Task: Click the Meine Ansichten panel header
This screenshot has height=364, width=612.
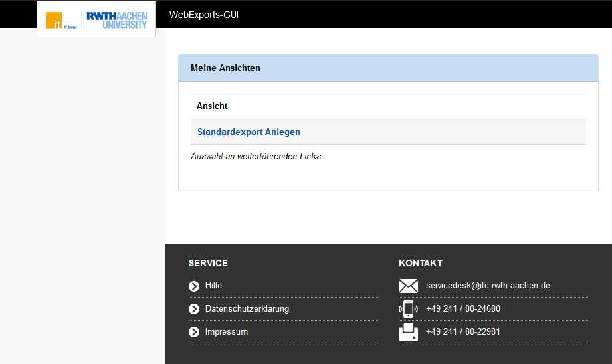Action: coord(225,68)
